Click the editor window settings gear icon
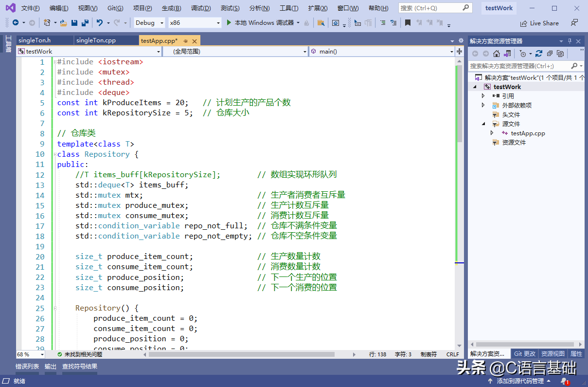Viewport: 588px width, 387px height. point(461,40)
